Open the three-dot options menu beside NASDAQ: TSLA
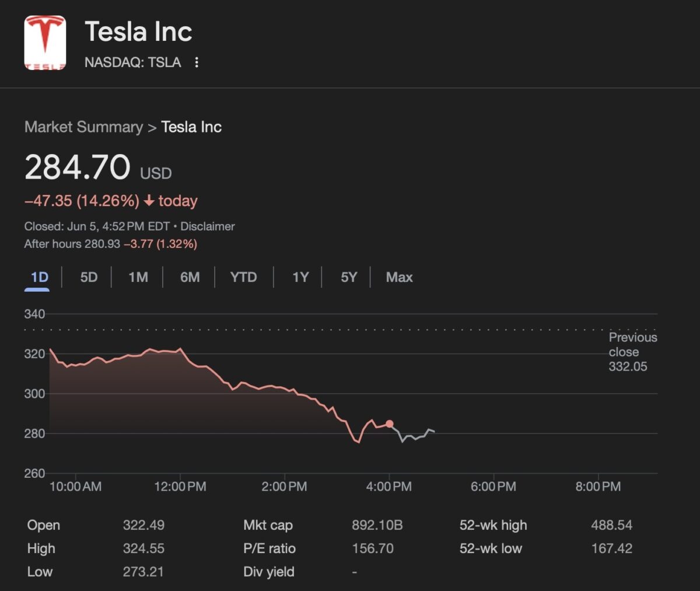Image resolution: width=700 pixels, height=591 pixels. pyautogui.click(x=196, y=62)
